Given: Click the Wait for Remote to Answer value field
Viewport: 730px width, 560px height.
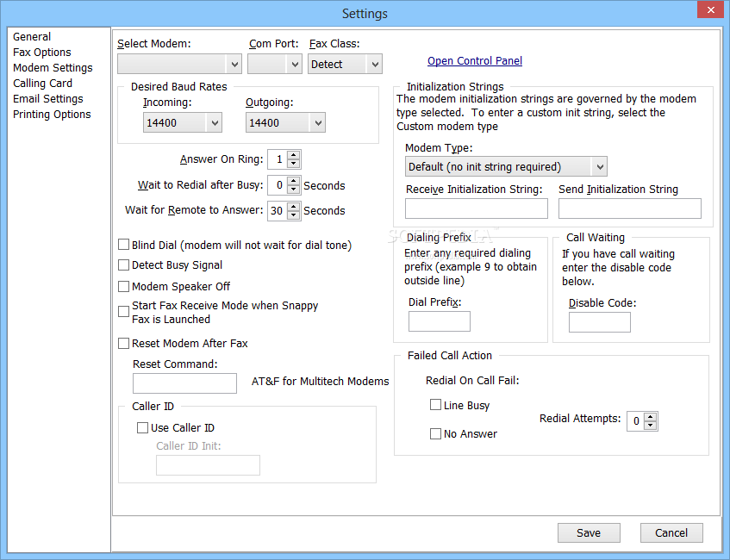Looking at the screenshot, I should point(278,211).
